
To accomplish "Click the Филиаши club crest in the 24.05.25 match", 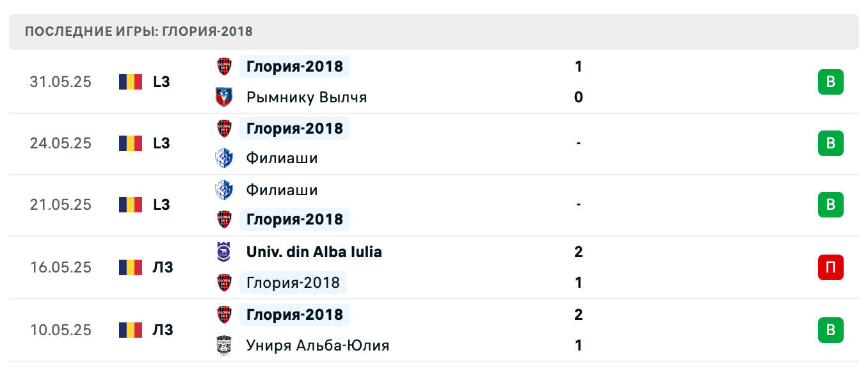I will 223,158.
